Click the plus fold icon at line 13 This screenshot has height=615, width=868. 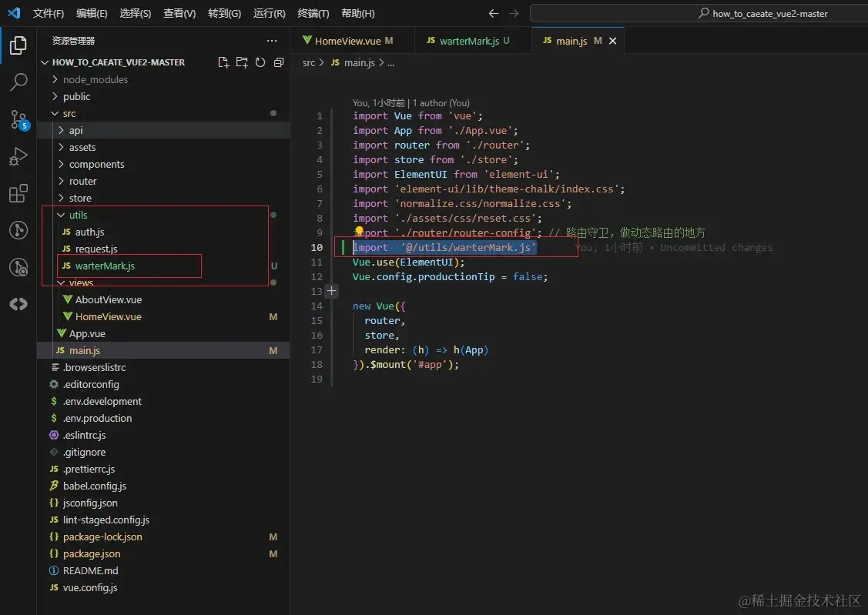(x=332, y=291)
